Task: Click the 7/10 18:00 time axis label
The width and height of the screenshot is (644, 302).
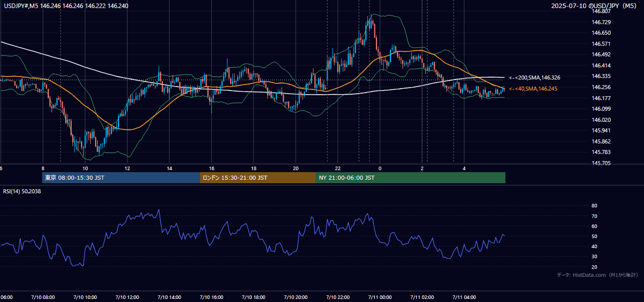Action: (x=253, y=297)
